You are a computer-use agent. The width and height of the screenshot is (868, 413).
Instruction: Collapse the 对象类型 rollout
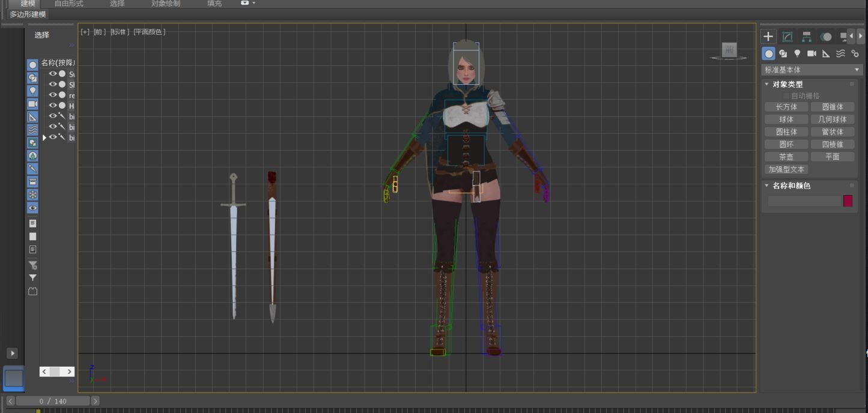787,84
